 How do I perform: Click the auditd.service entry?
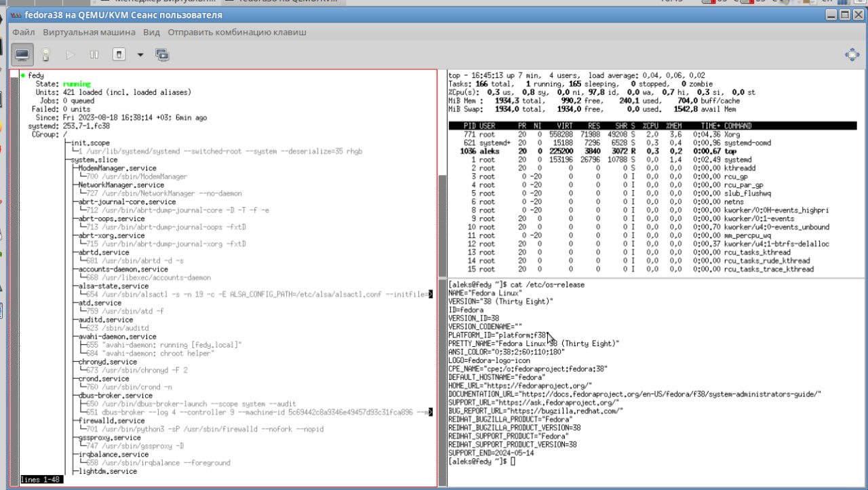[106, 320]
